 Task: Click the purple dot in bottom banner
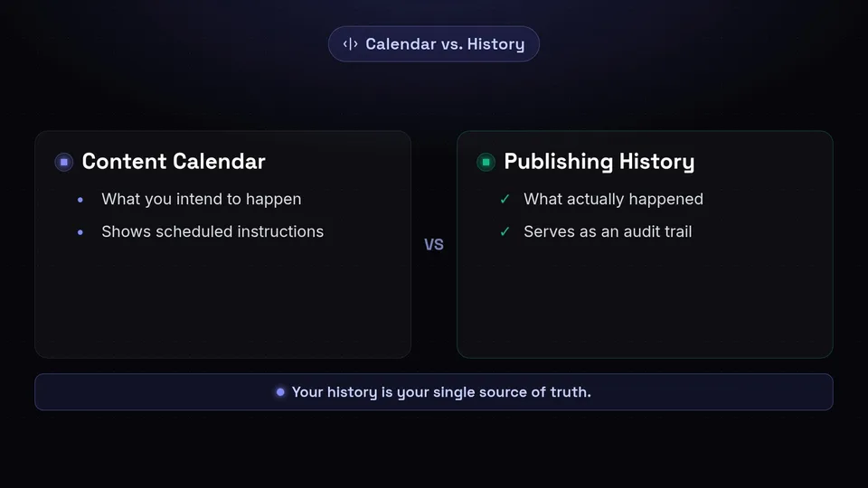280,391
